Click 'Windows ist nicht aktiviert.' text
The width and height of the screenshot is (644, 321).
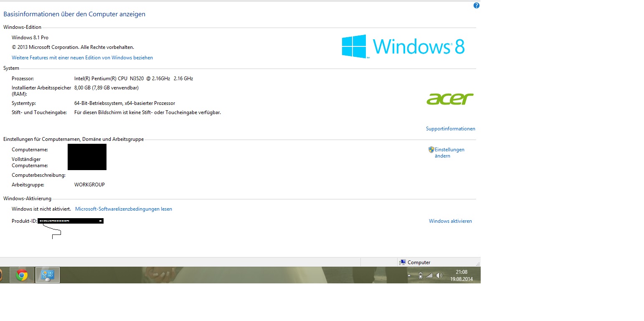point(41,209)
